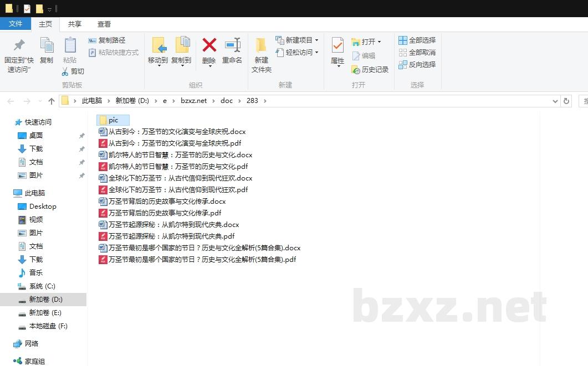Click the New Folder icon

point(261,46)
